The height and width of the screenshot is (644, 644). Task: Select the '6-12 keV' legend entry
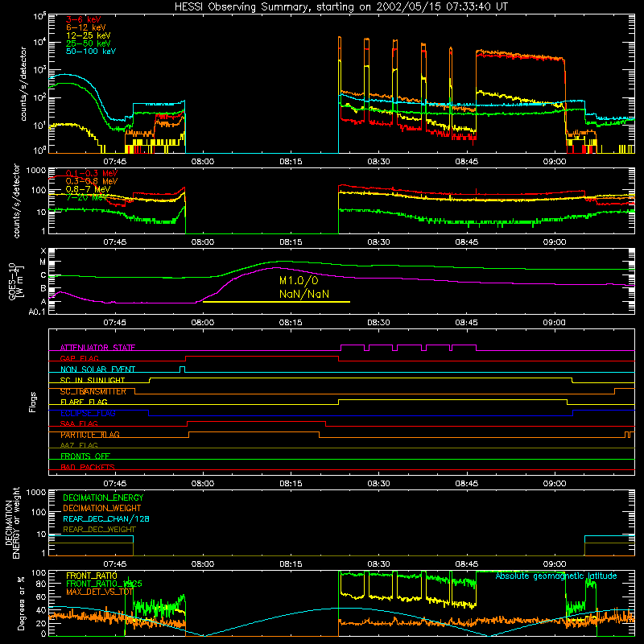(85, 27)
